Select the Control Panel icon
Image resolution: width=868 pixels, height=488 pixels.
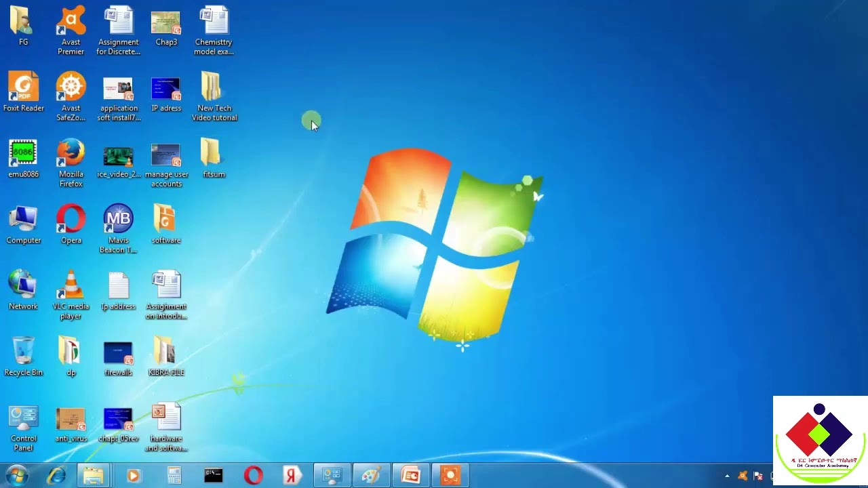click(23, 429)
